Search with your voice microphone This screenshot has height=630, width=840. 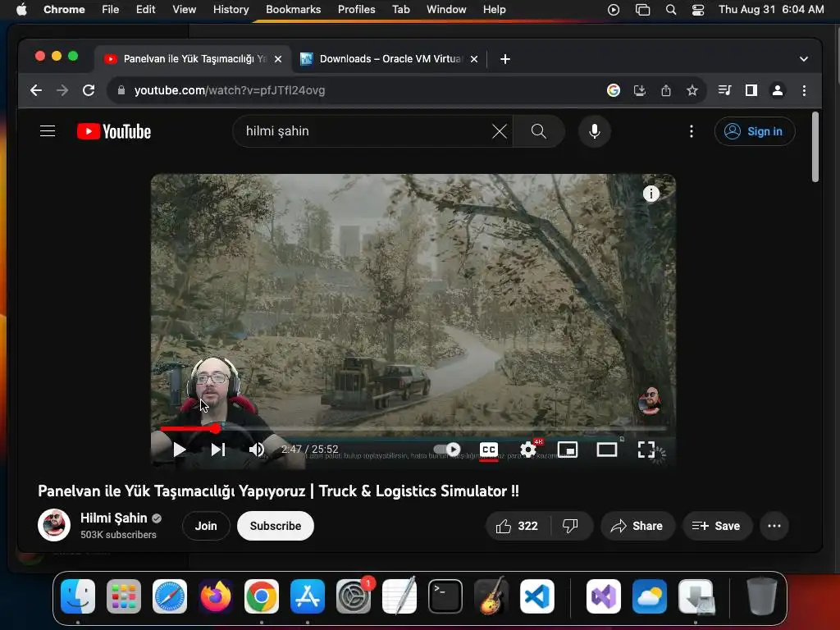coord(595,131)
